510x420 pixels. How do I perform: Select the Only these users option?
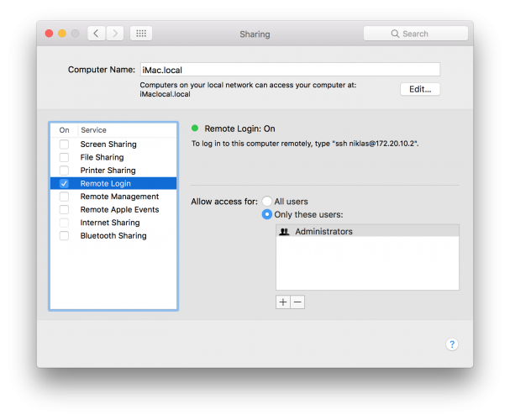pyautogui.click(x=267, y=214)
